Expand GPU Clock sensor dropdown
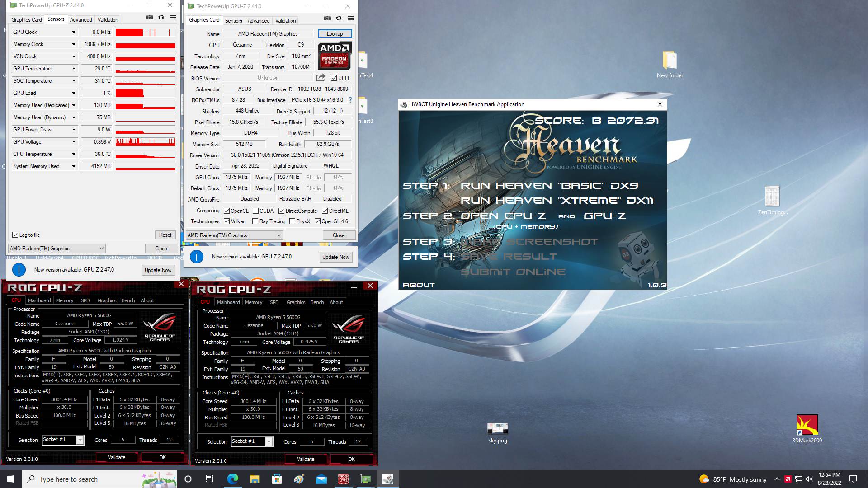This screenshot has width=868, height=488. click(x=74, y=32)
